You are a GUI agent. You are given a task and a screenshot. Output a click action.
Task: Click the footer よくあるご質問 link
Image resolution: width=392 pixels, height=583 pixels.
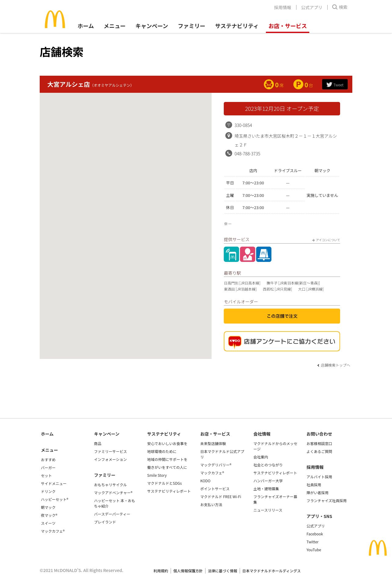click(319, 451)
